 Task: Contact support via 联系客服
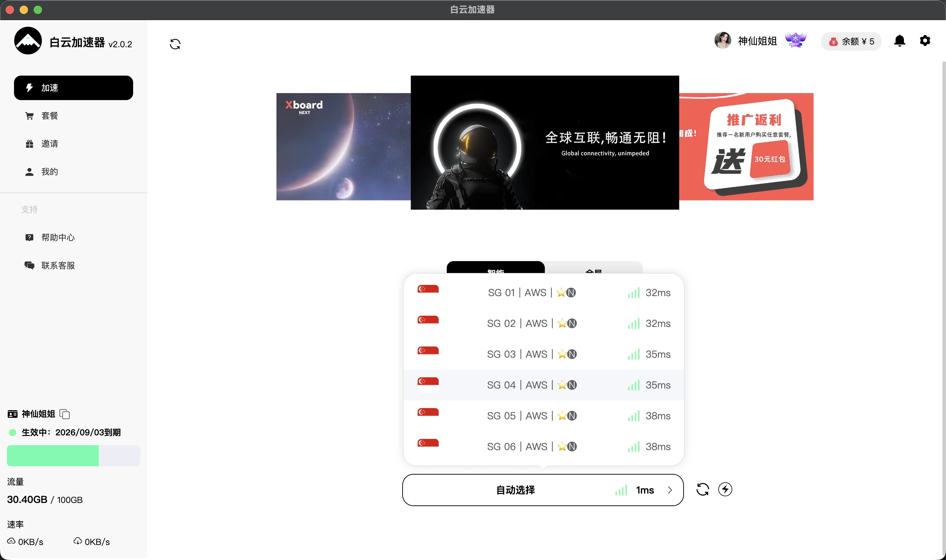(58, 265)
